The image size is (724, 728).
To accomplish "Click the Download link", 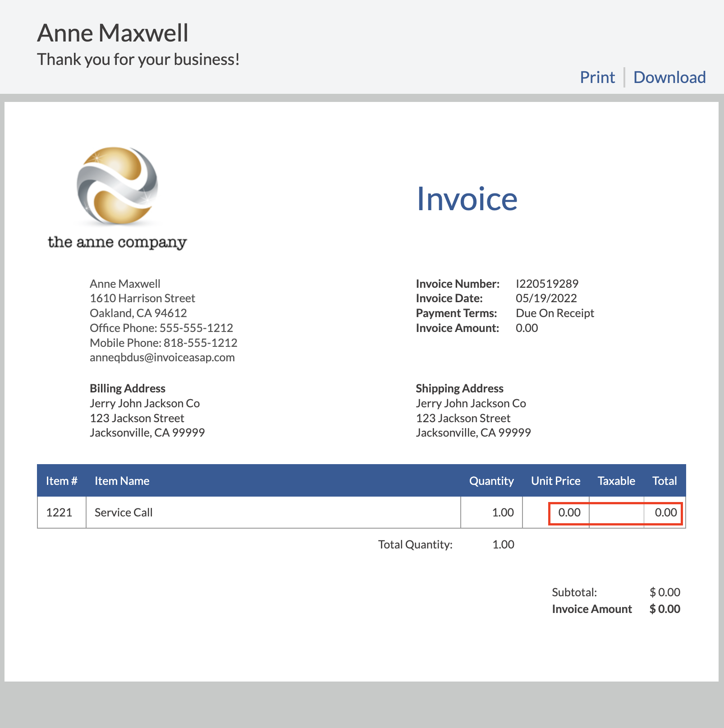I will [x=669, y=77].
